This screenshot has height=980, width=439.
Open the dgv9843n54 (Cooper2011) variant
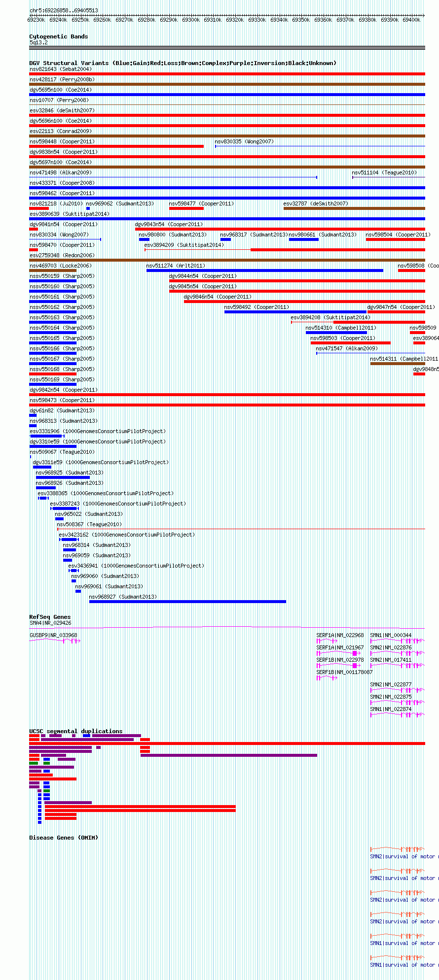[280, 229]
